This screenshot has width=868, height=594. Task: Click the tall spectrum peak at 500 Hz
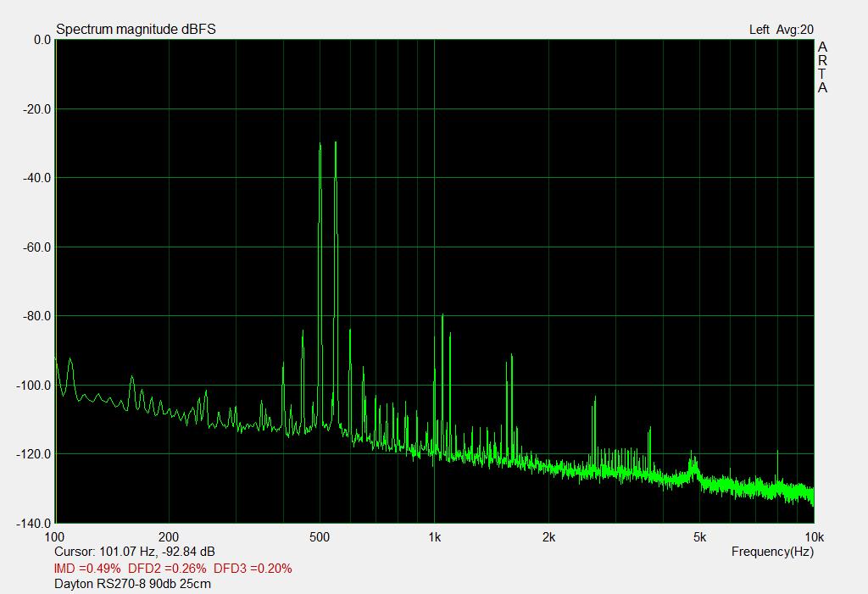(320, 147)
